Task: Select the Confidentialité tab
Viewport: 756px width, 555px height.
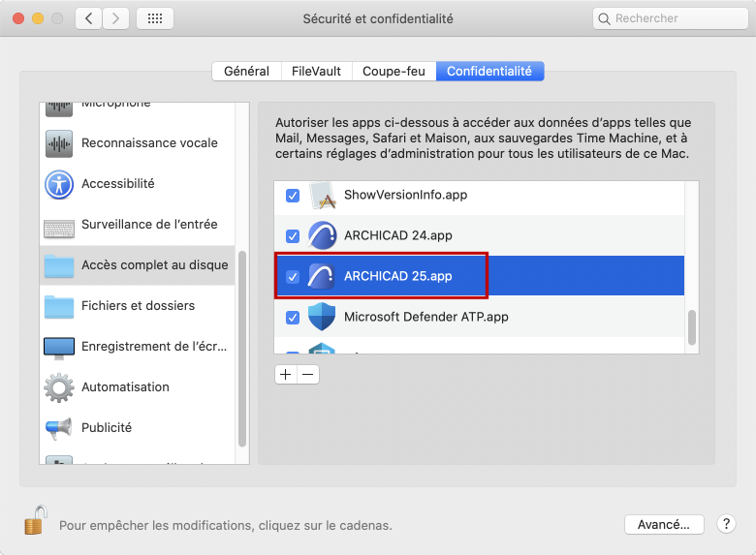Action: 489,72
